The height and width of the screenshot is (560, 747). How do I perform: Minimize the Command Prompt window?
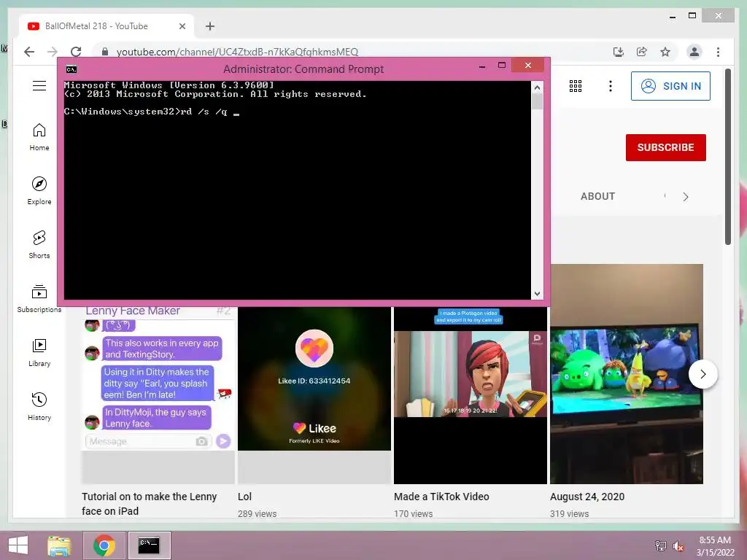point(482,66)
